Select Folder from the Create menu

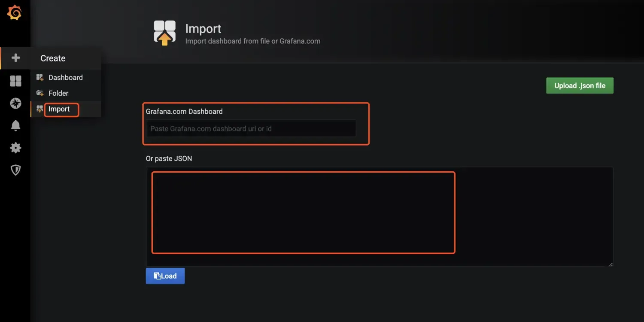coord(58,93)
